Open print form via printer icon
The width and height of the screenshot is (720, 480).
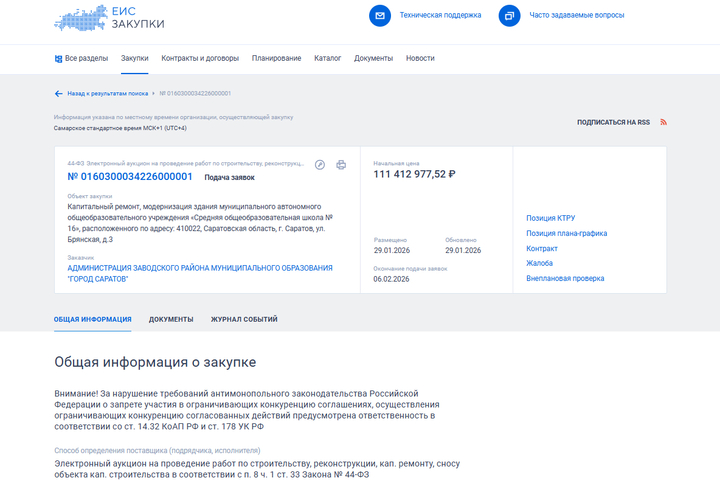tap(341, 165)
